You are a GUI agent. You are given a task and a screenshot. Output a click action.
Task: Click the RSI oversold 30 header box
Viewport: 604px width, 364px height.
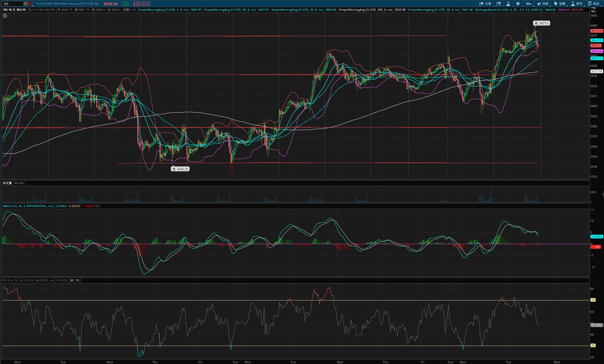click(72, 280)
